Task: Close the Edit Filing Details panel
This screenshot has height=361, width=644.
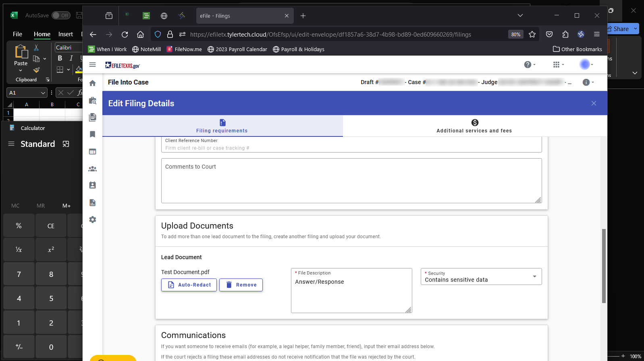Action: [x=594, y=103]
